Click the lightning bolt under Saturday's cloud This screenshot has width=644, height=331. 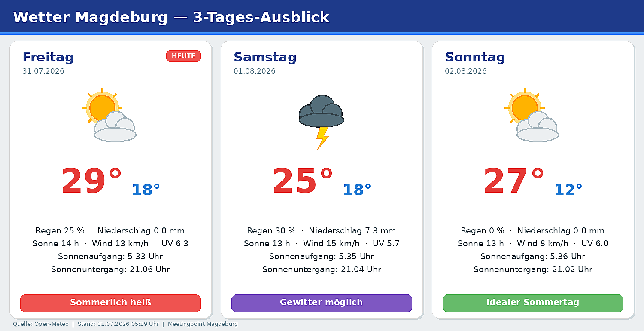[x=322, y=138]
